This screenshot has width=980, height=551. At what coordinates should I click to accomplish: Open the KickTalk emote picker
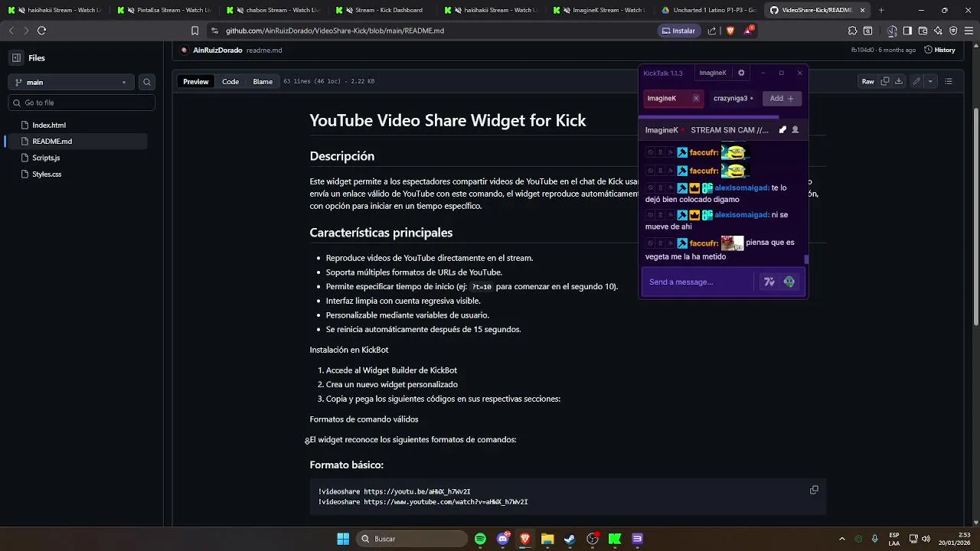point(789,282)
